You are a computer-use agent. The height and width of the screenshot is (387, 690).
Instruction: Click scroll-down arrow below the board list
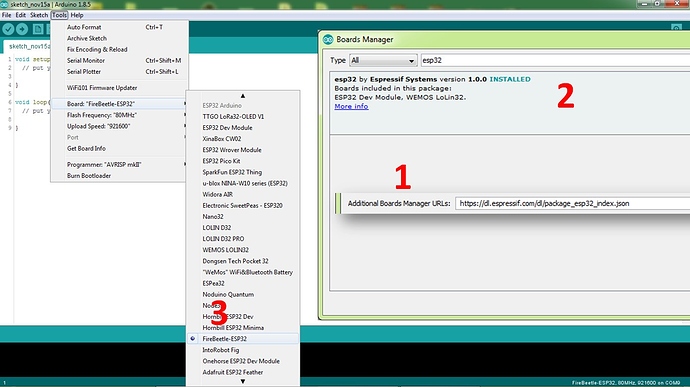[243, 381]
